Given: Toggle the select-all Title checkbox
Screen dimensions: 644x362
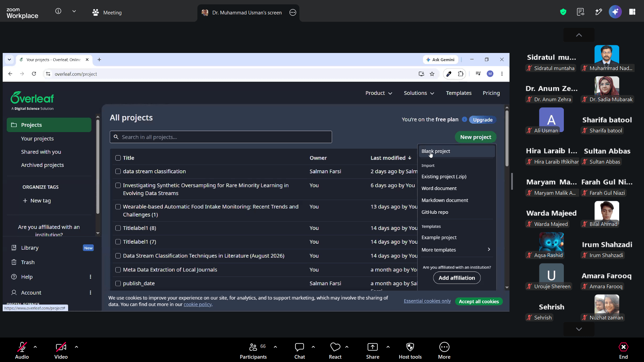Looking at the screenshot, I should (x=118, y=158).
